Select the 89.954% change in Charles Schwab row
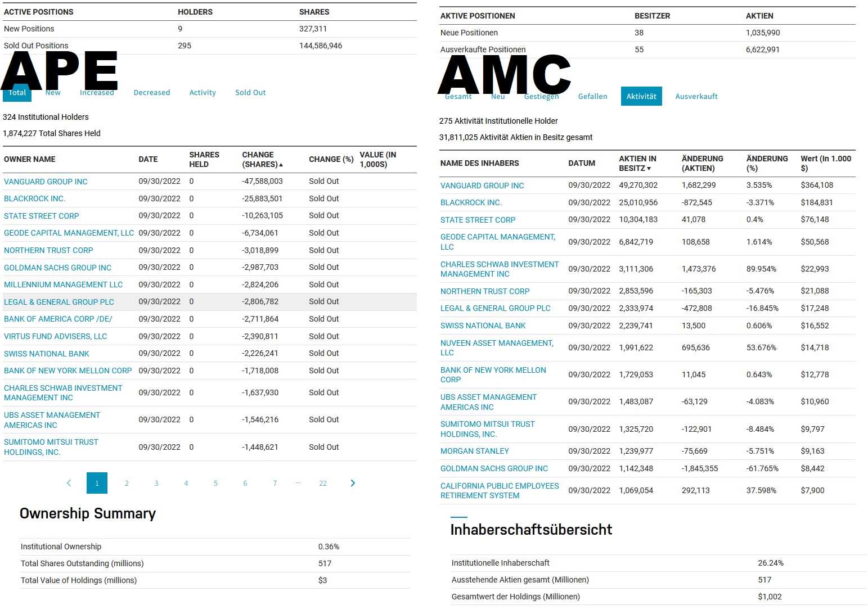 coord(761,269)
